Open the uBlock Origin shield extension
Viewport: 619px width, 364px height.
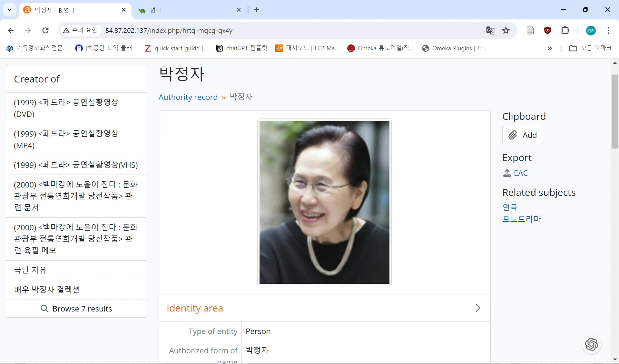point(547,31)
